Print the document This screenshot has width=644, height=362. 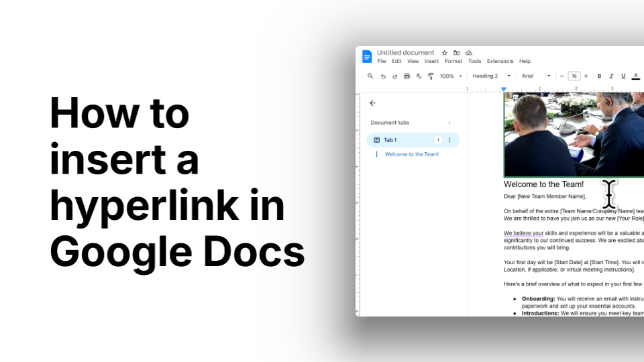[x=407, y=76]
